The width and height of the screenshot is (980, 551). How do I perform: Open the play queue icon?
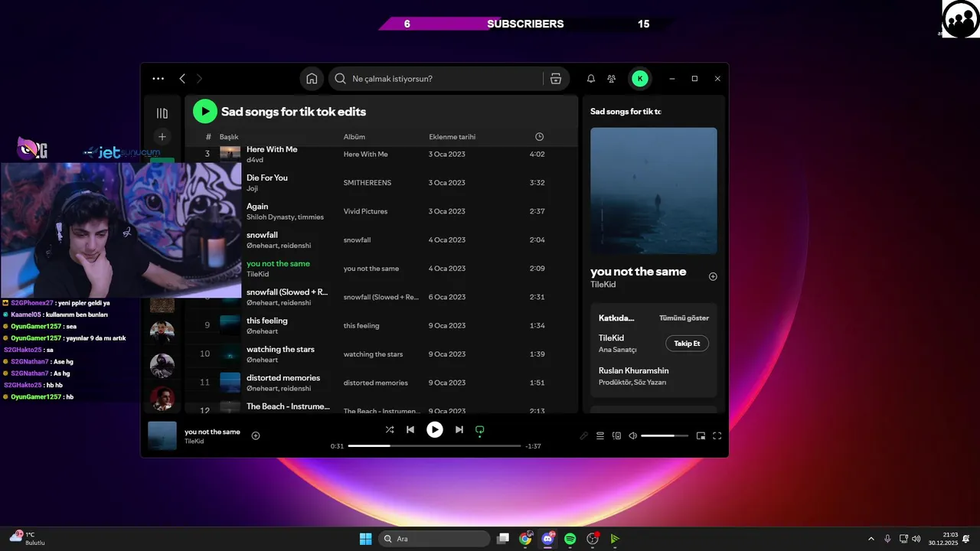tap(600, 435)
